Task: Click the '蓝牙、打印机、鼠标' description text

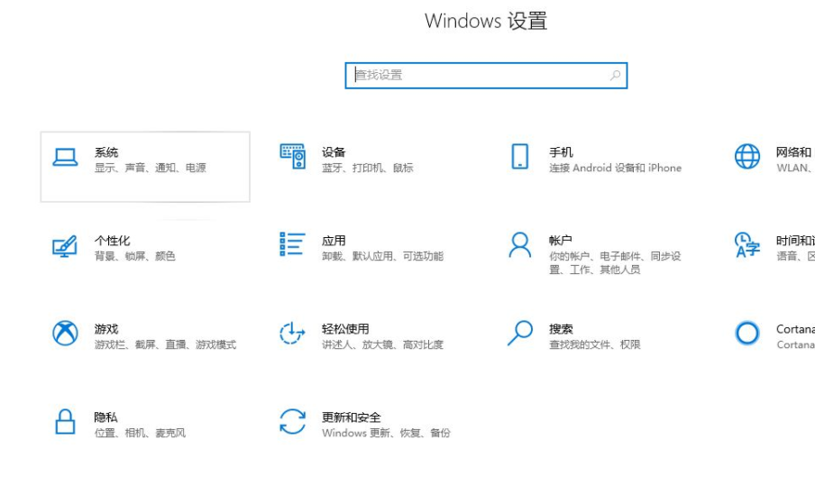Action: coord(368,168)
